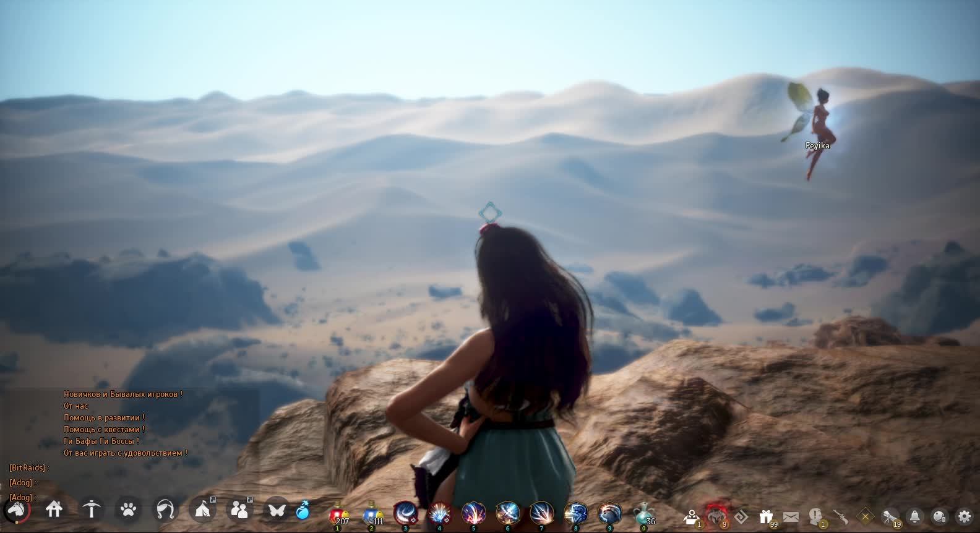Screen dimensions: 980x533
Task: Activate skill in quick slot 5
Action: [474, 514]
